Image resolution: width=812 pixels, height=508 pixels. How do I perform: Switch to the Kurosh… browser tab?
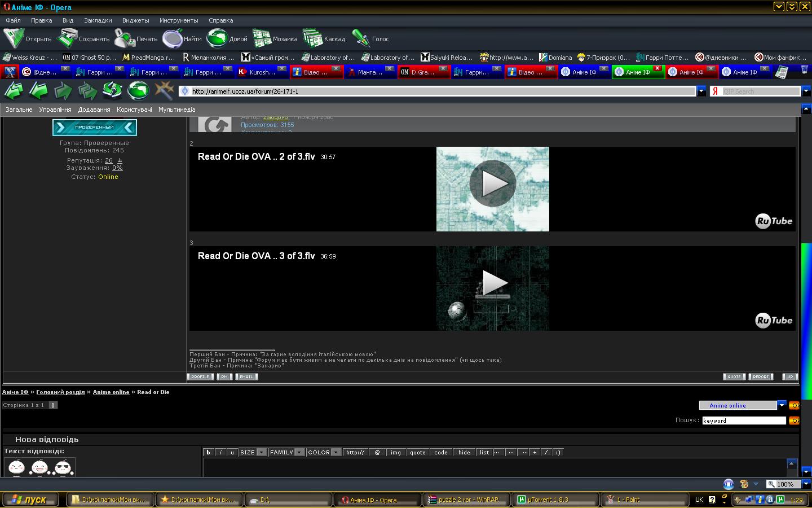pos(257,72)
